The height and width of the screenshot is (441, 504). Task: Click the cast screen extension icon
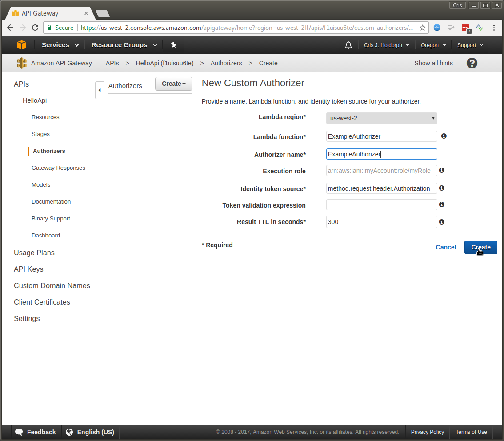pyautogui.click(x=451, y=28)
